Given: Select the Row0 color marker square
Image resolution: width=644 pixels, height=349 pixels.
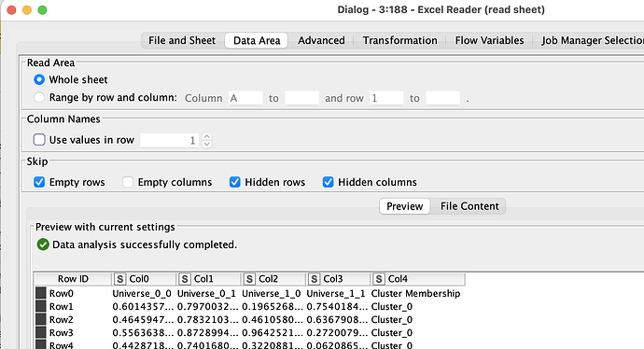Looking at the screenshot, I should click(41, 293).
